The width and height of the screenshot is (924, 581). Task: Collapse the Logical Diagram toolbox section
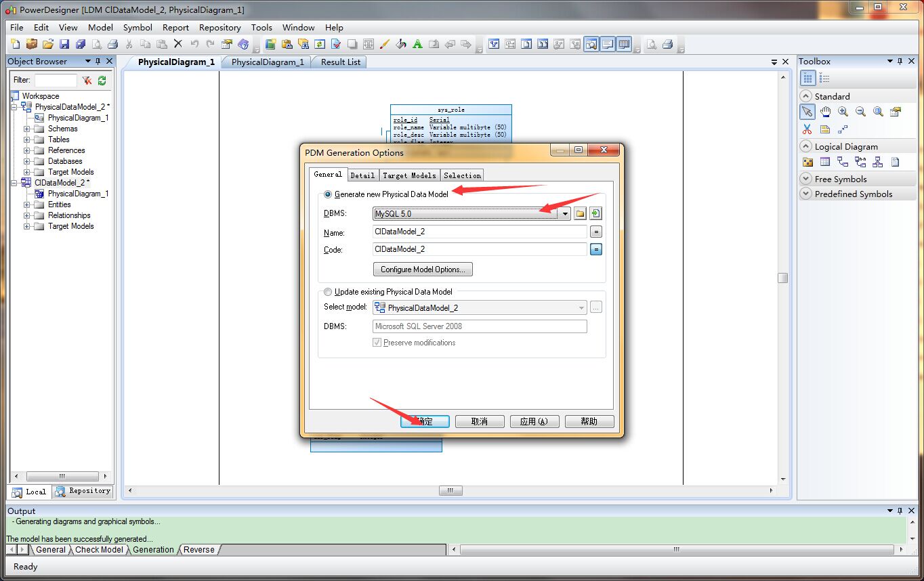[x=806, y=146]
